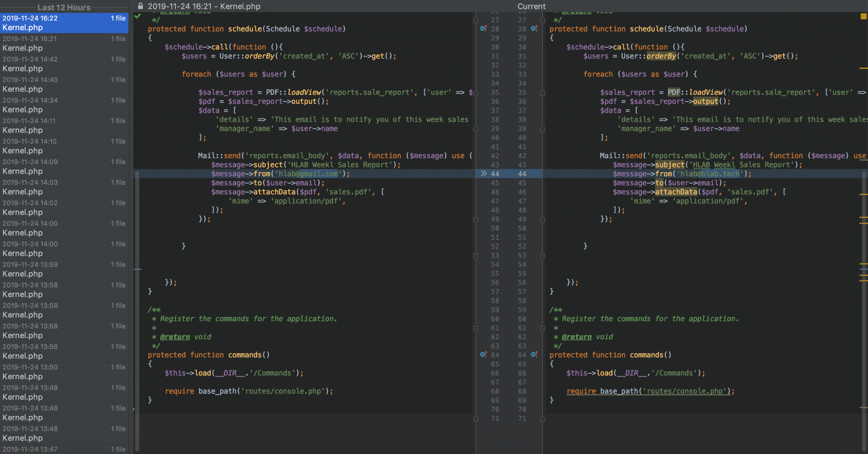
Task: Click the Current pane vertical scrollbar
Action: (x=864, y=310)
